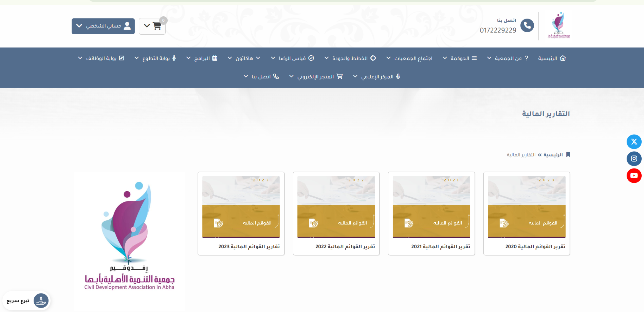Click the association logo in header
644x312 pixels.
[559, 25]
